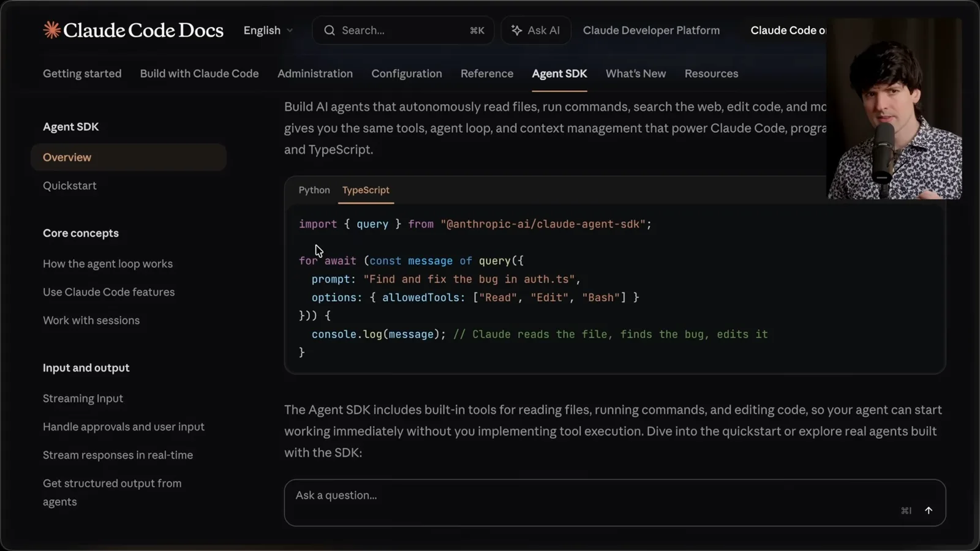The image size is (980, 551).
Task: Open Stream responses in real-time page
Action: coord(118,455)
